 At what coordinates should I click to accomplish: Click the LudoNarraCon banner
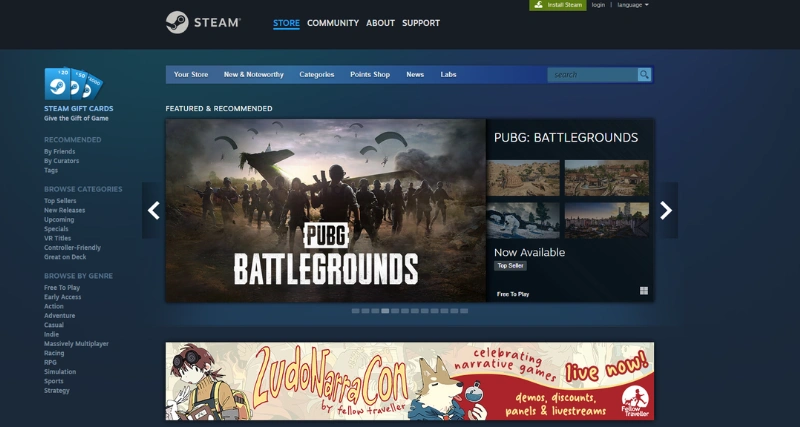pyautogui.click(x=410, y=381)
